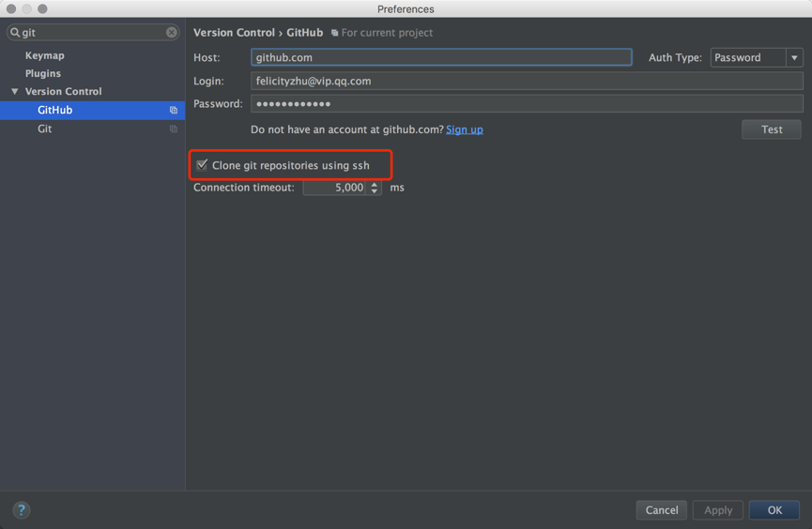Viewport: 812px width, 529px height.
Task: Increase the connection timeout value
Action: pos(375,184)
